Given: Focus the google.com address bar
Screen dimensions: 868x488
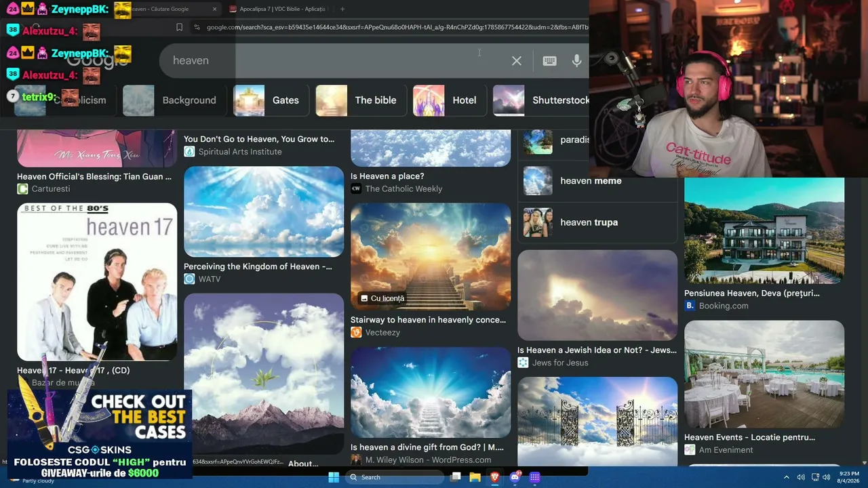Looking at the screenshot, I should [x=397, y=27].
